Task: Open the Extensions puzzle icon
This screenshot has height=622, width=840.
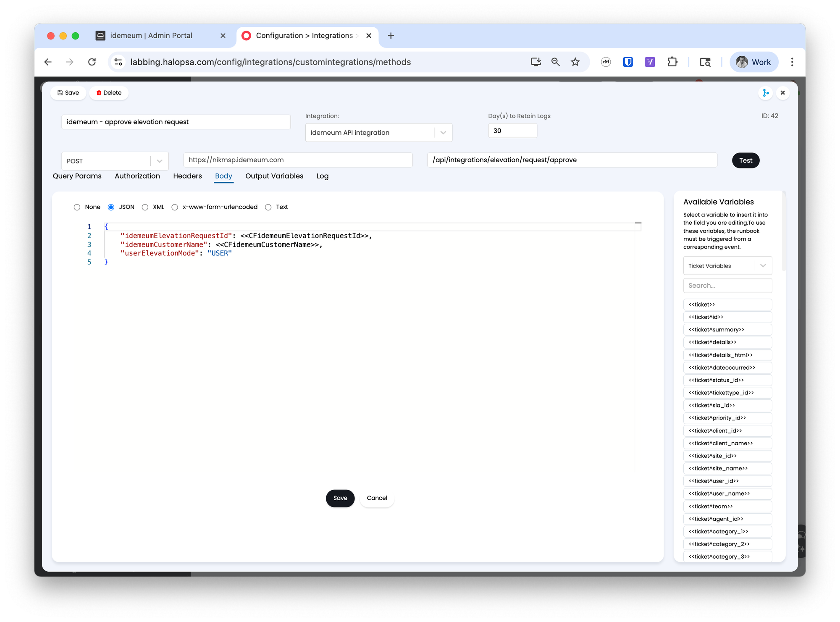Action: 672,62
